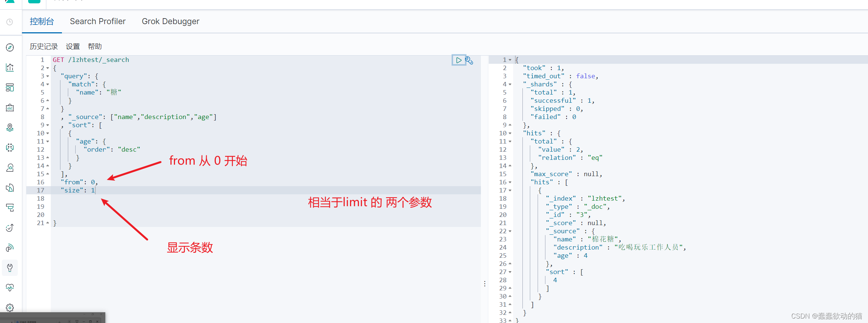
Task: Switch to the Grok Debugger tab
Action: coord(171,22)
